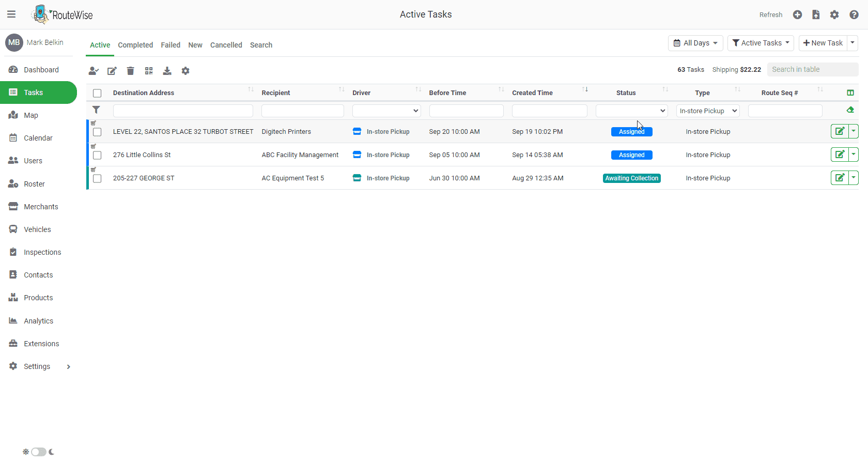This screenshot has width=868, height=462.
Task: Open the Type filter In-store Pickup dropdown
Action: (x=707, y=111)
